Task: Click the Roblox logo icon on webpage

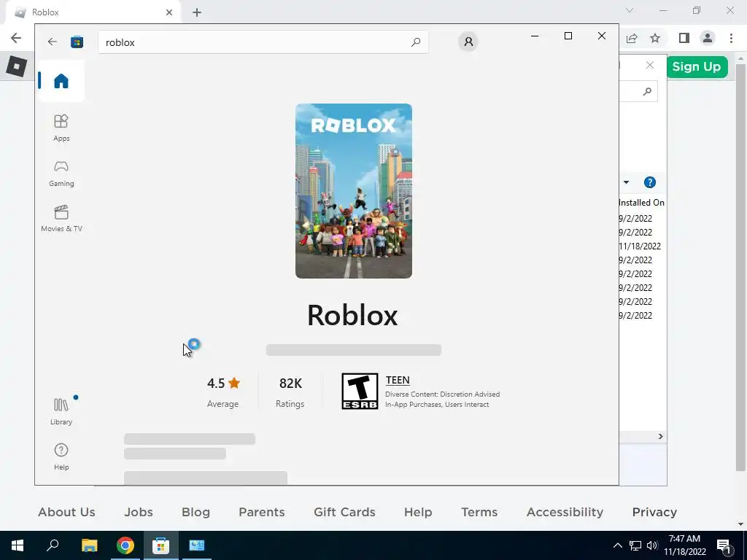Action: (x=16, y=66)
